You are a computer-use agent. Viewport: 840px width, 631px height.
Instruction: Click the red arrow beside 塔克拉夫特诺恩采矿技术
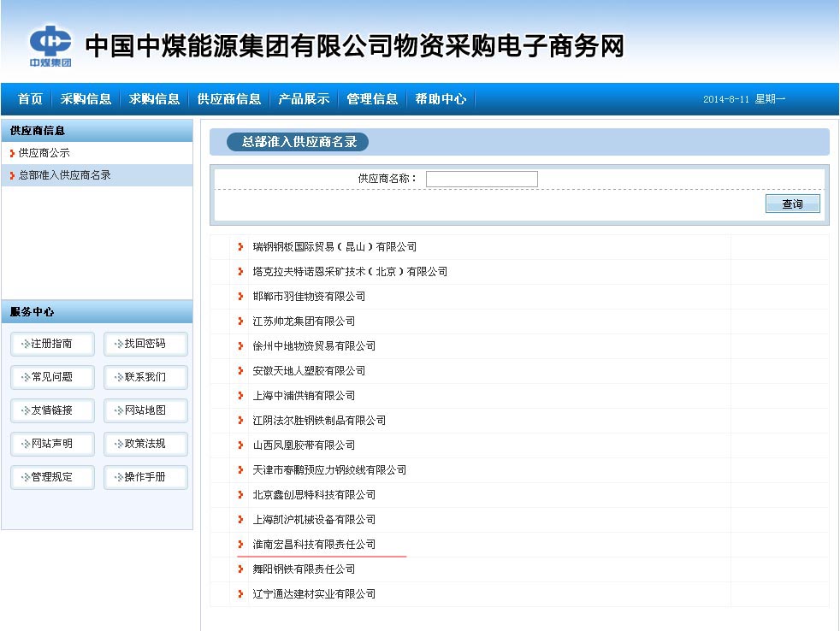(240, 272)
